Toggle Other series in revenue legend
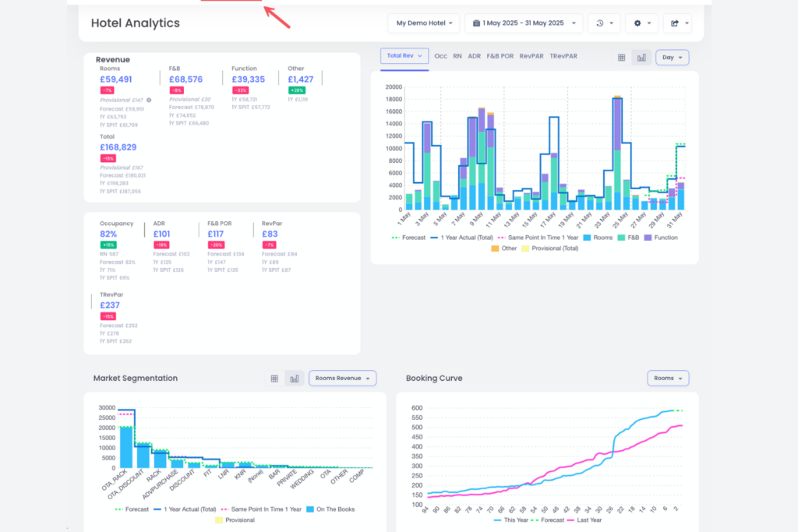 (504, 248)
